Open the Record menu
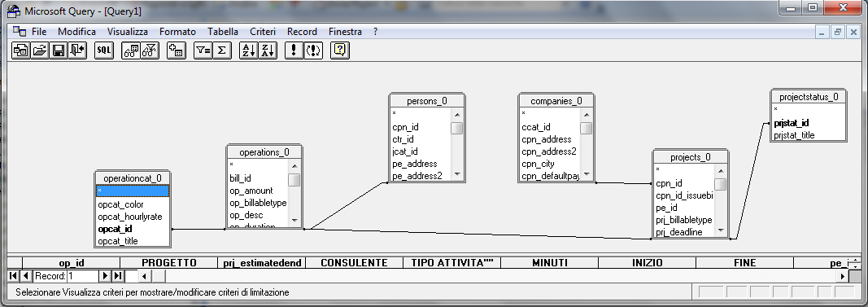Image resolution: width=868 pixels, height=307 pixels. pos(302,32)
